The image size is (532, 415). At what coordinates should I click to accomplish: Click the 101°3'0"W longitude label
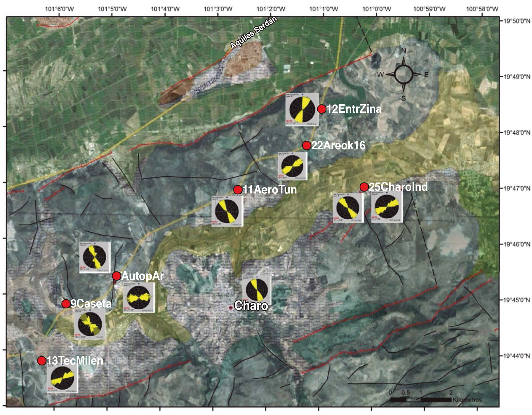tap(218, 9)
